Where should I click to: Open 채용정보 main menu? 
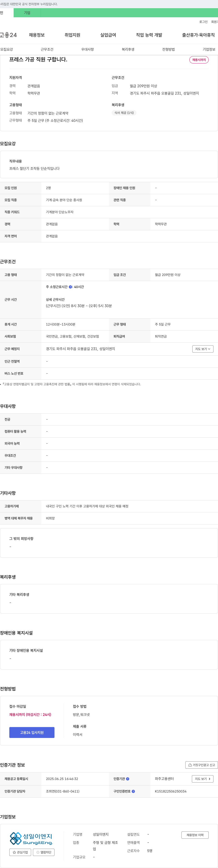pos(37,35)
